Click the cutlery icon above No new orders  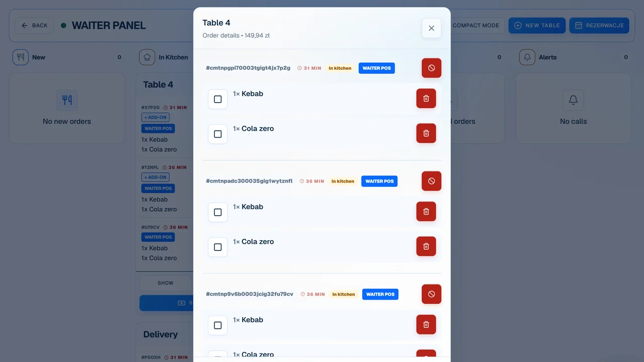click(67, 100)
